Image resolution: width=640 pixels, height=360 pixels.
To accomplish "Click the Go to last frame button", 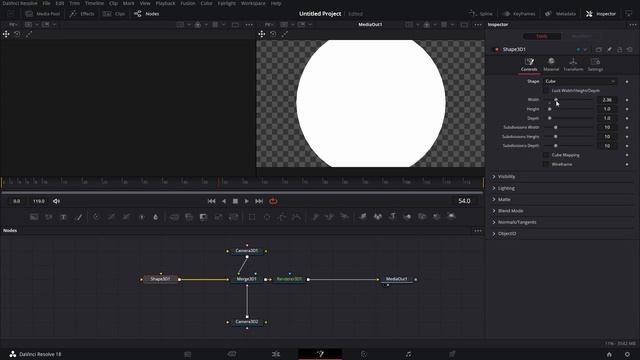I will [259, 201].
